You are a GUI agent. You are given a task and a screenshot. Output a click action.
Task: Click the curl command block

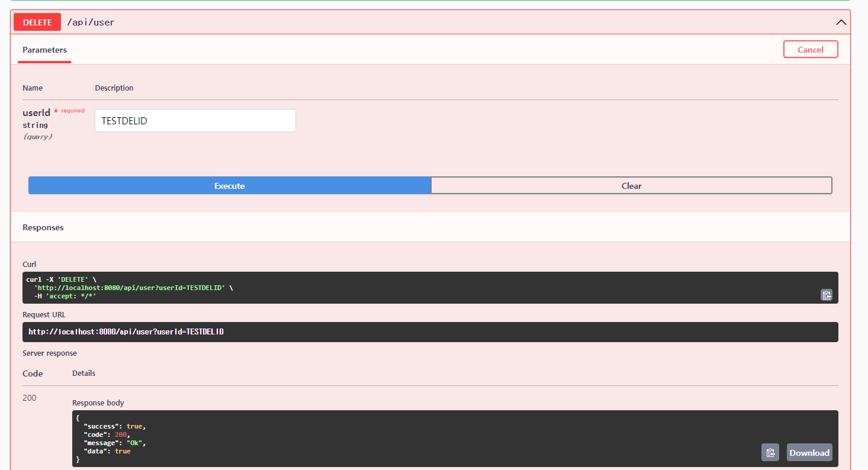(430, 288)
